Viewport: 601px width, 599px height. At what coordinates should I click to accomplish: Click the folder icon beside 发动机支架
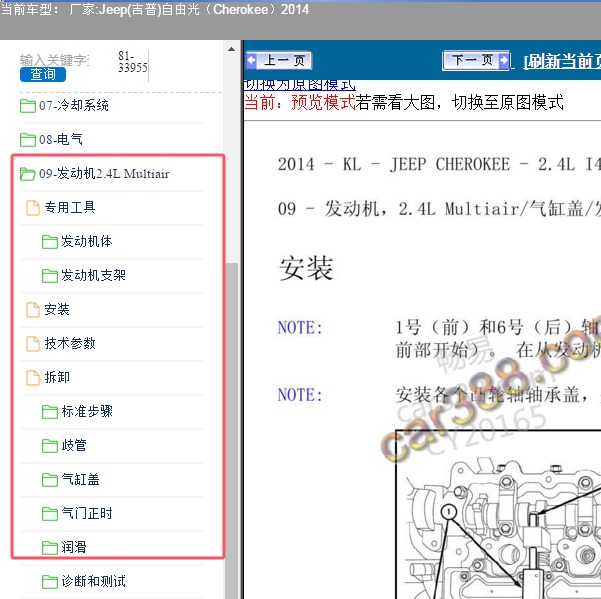pyautogui.click(x=50, y=276)
